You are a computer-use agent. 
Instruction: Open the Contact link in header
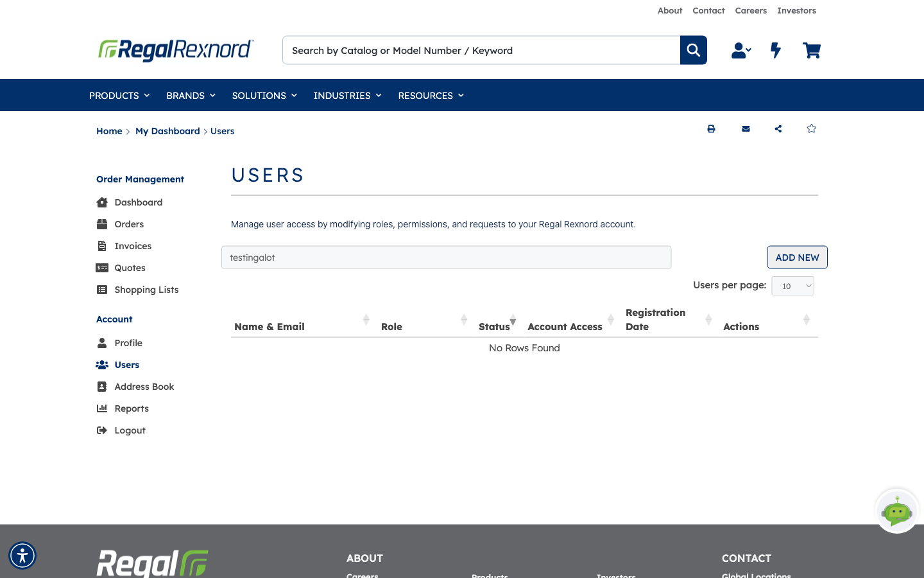tap(708, 10)
